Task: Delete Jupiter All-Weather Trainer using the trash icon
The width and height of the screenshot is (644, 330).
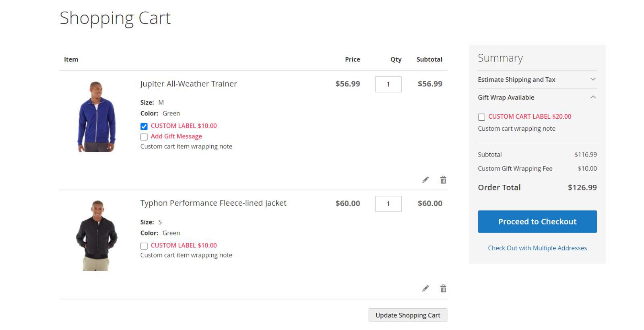Action: [443, 180]
